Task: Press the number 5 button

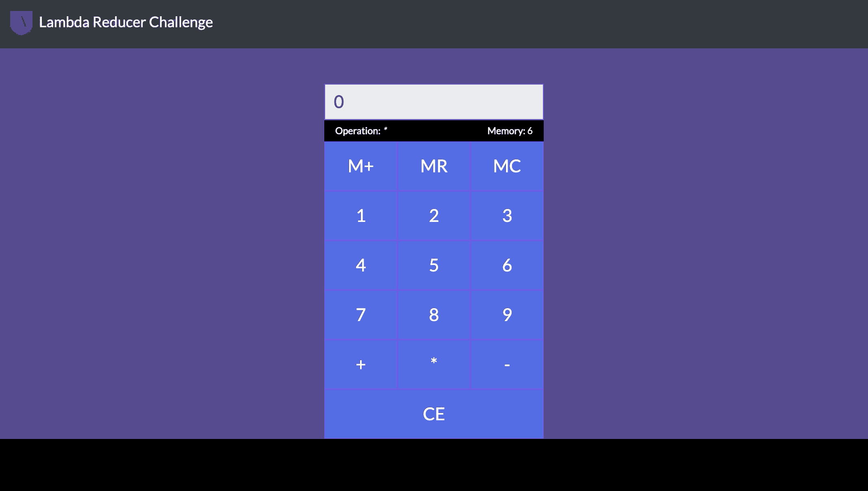Action: point(434,265)
